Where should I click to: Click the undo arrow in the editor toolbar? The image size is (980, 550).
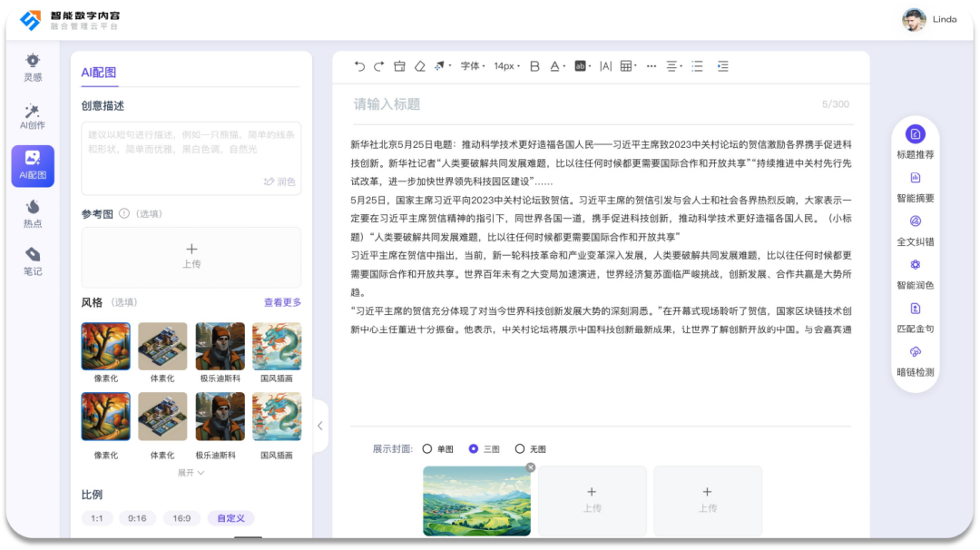(x=359, y=66)
